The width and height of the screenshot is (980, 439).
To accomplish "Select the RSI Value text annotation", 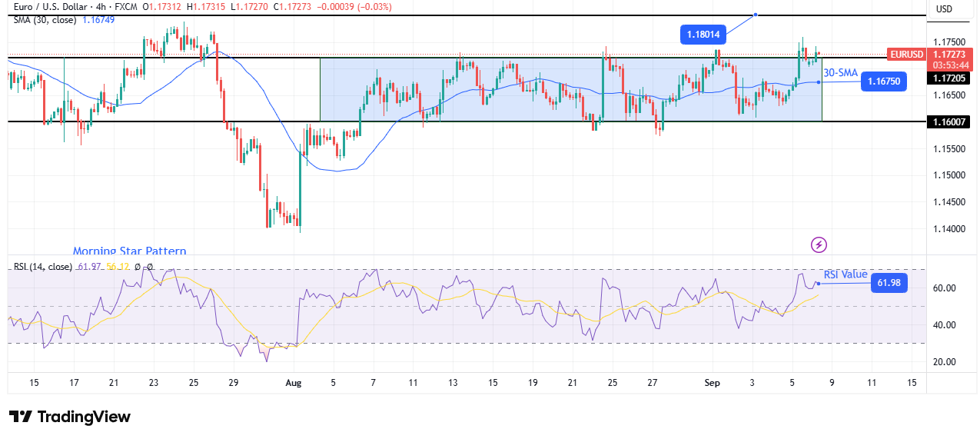I will point(845,274).
